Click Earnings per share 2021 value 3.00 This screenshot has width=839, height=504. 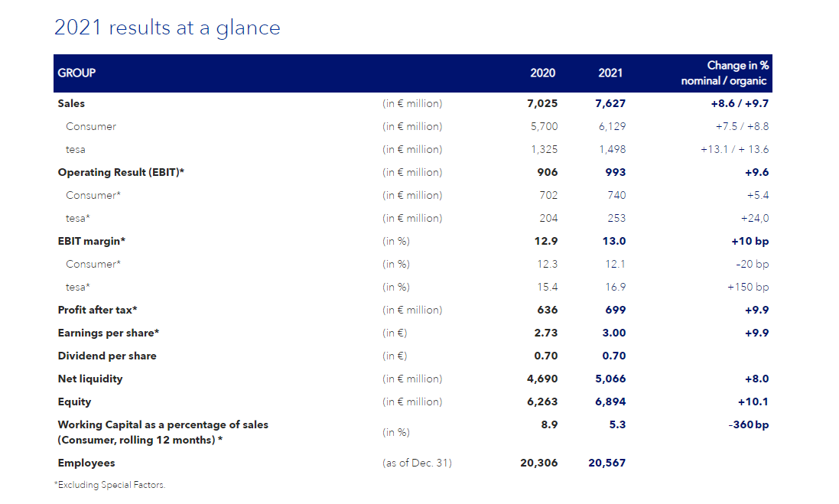(x=613, y=333)
